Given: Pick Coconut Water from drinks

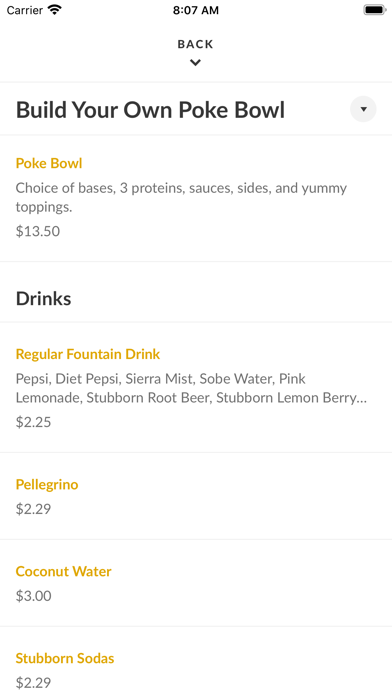Looking at the screenshot, I should (63, 571).
